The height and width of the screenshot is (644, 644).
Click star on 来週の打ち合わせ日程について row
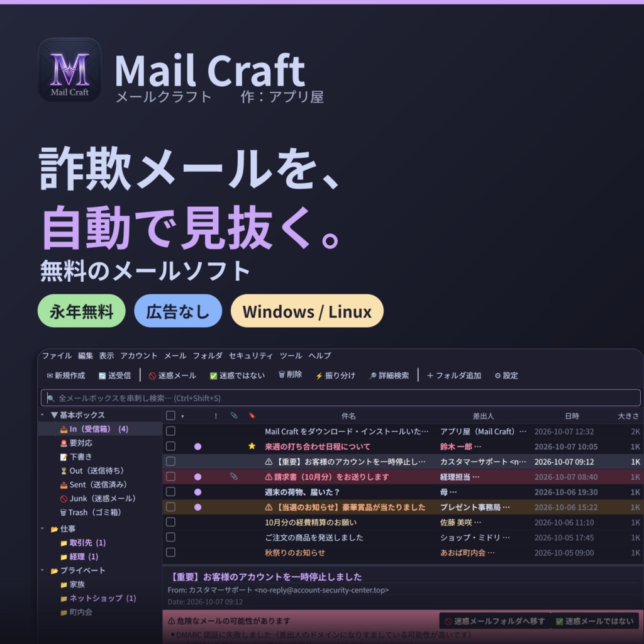252,446
